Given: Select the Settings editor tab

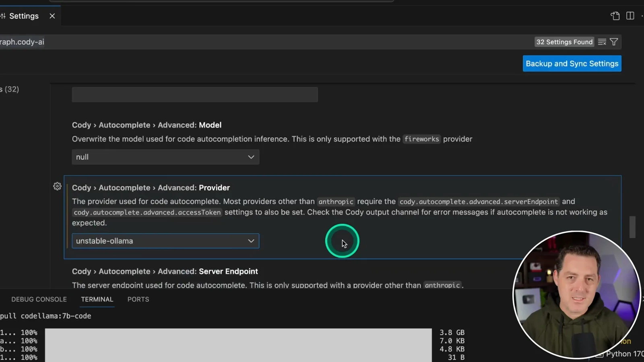Looking at the screenshot, I should point(24,16).
